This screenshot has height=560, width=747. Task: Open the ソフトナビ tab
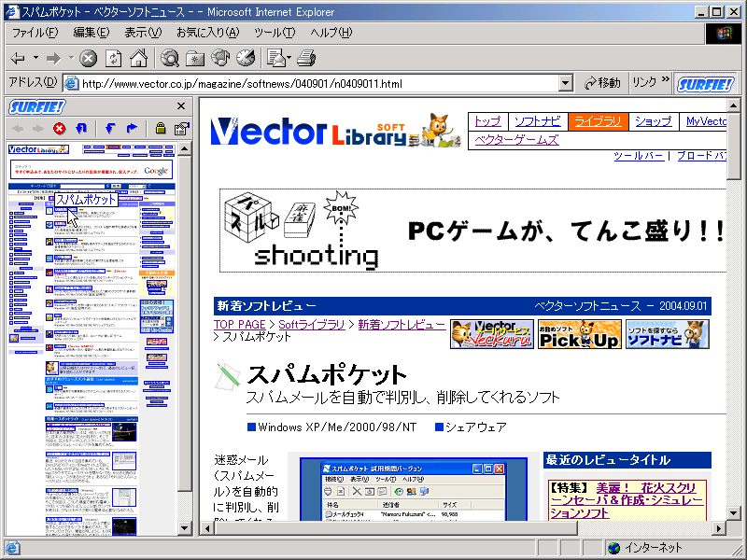tap(538, 121)
